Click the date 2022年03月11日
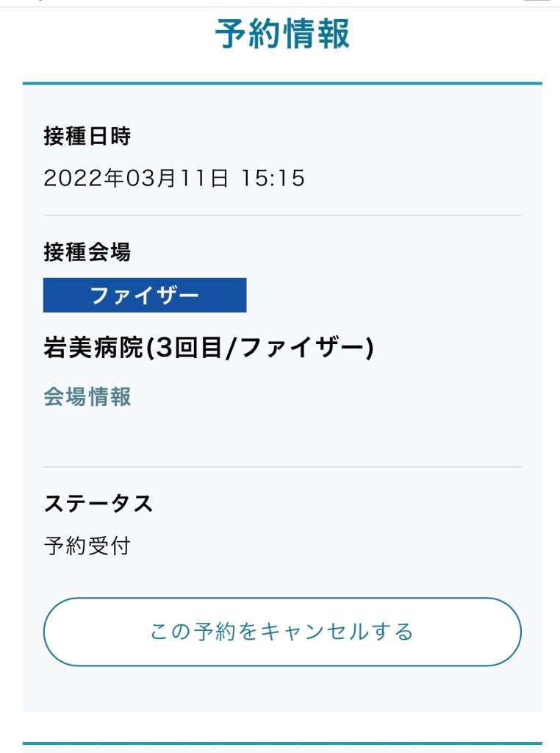560x753 pixels. pyautogui.click(x=136, y=179)
